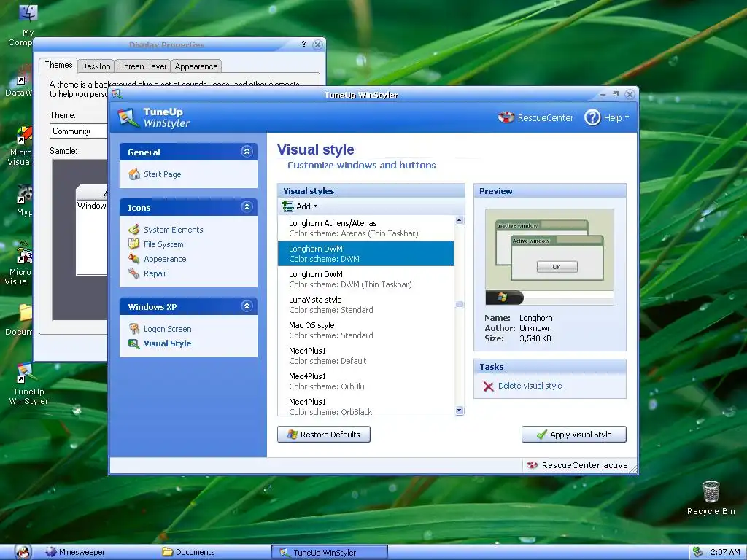Click the Start button on the taskbar
Image resolution: width=747 pixels, height=560 pixels.
tap(23, 552)
